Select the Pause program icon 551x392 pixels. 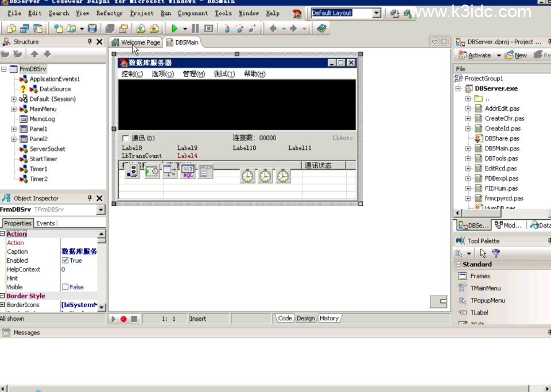(x=196, y=27)
